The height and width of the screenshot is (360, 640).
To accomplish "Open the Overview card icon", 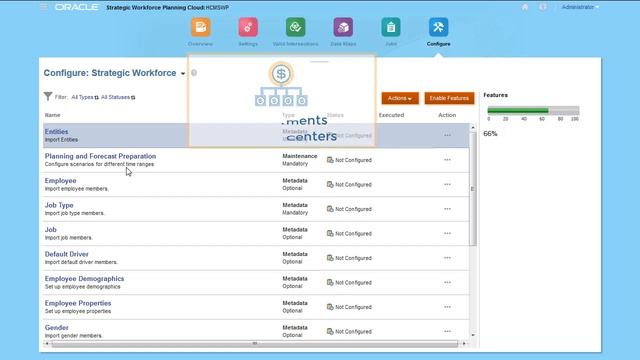I will pos(200,27).
